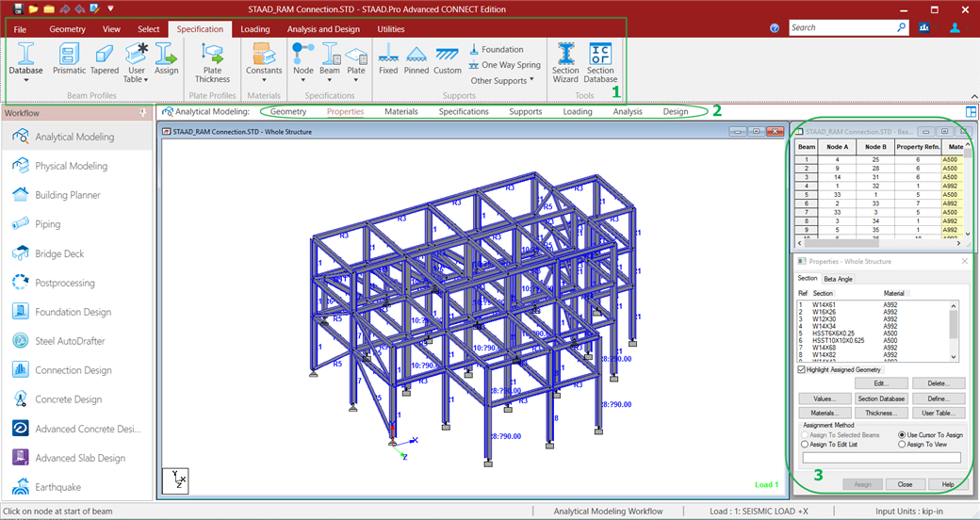Select Use Cursor To Assign option
The width and height of the screenshot is (980, 520).
[902, 435]
